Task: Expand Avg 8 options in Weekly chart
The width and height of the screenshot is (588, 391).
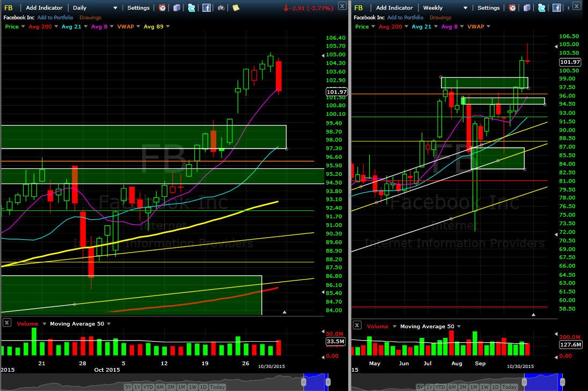Action: (462, 27)
